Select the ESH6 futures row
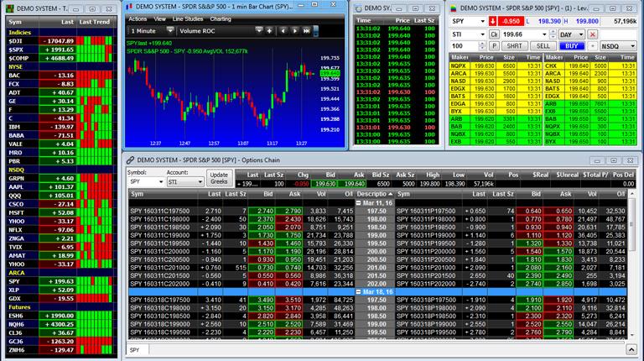Image resolution: width=644 pixels, height=361 pixels. [60, 316]
